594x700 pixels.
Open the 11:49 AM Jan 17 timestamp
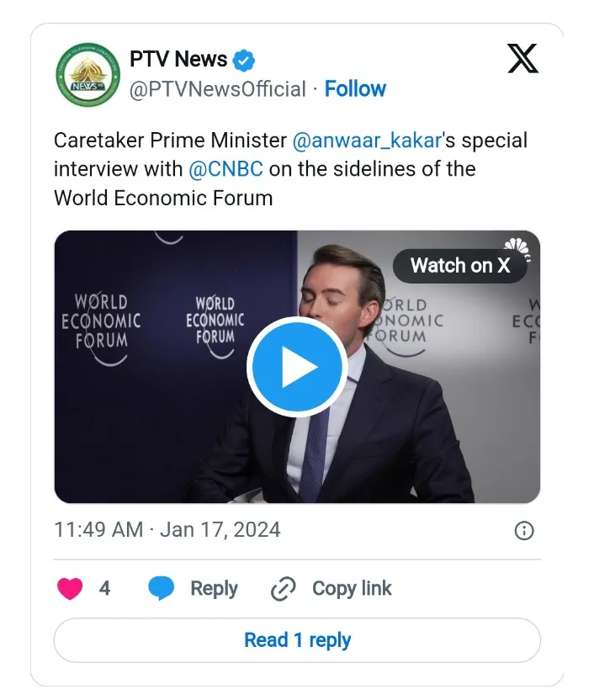point(167,530)
